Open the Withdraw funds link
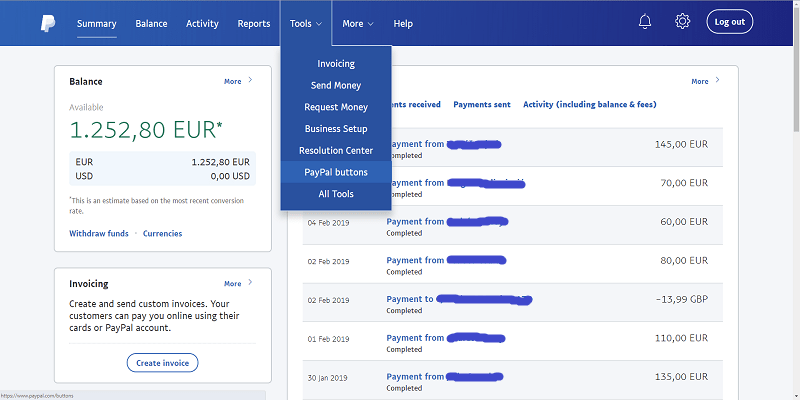This screenshot has height=400, width=800. (x=99, y=233)
